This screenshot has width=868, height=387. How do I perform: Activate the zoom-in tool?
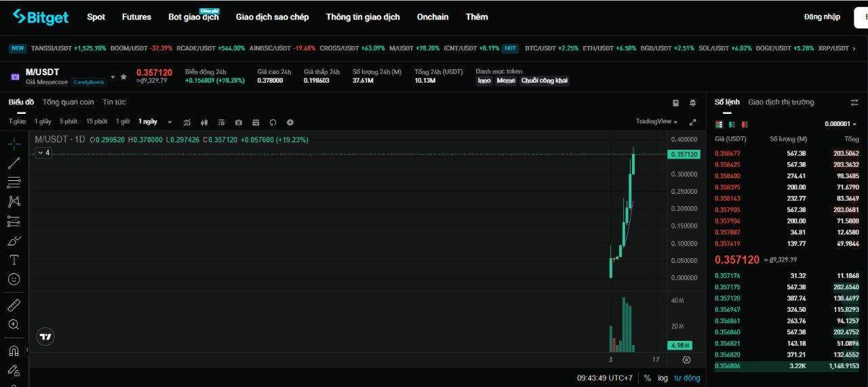[x=14, y=325]
